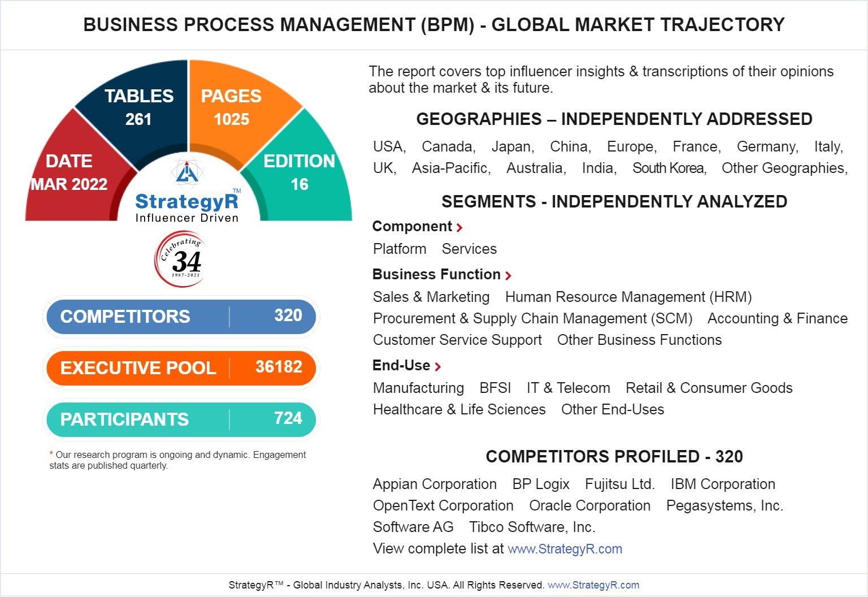The height and width of the screenshot is (597, 868).
Task: Click the red asterisk research footnote
Action: [51, 454]
